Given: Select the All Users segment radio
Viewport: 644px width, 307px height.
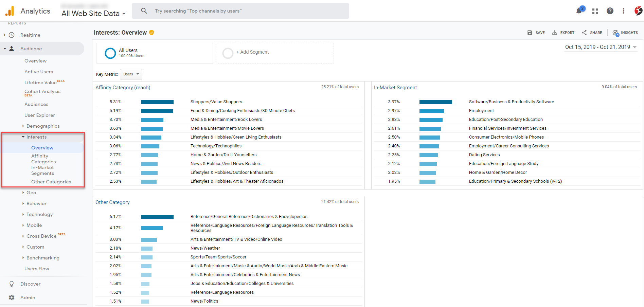Looking at the screenshot, I should (x=110, y=53).
